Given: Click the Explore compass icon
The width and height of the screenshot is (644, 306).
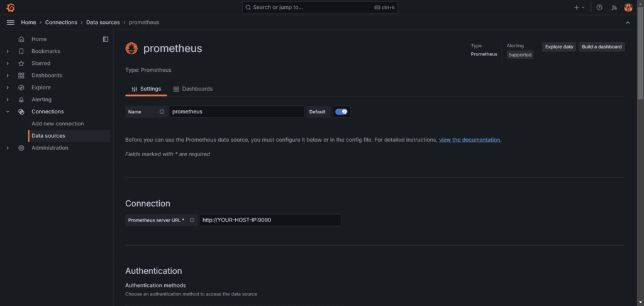Looking at the screenshot, I should click(21, 88).
